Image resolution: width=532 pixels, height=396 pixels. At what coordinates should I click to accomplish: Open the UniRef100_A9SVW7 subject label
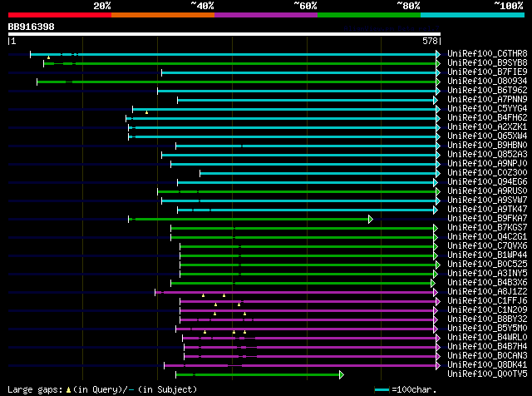point(487,200)
